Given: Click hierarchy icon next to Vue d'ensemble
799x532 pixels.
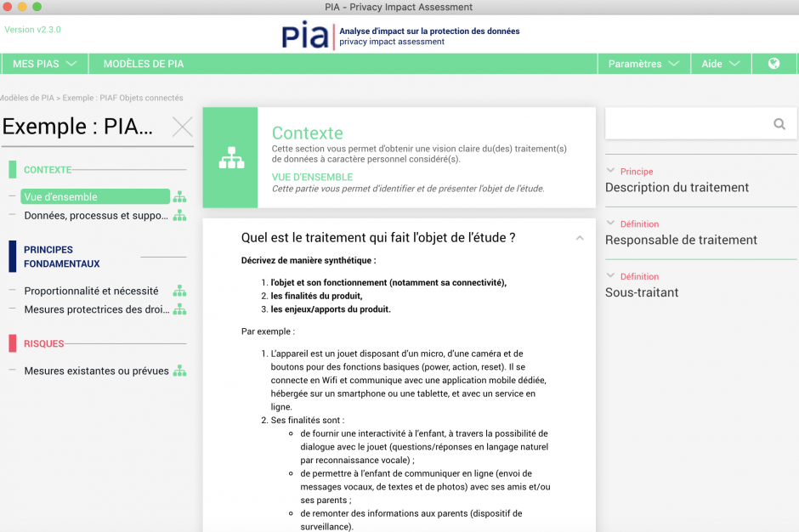Looking at the screenshot, I should pos(179,196).
